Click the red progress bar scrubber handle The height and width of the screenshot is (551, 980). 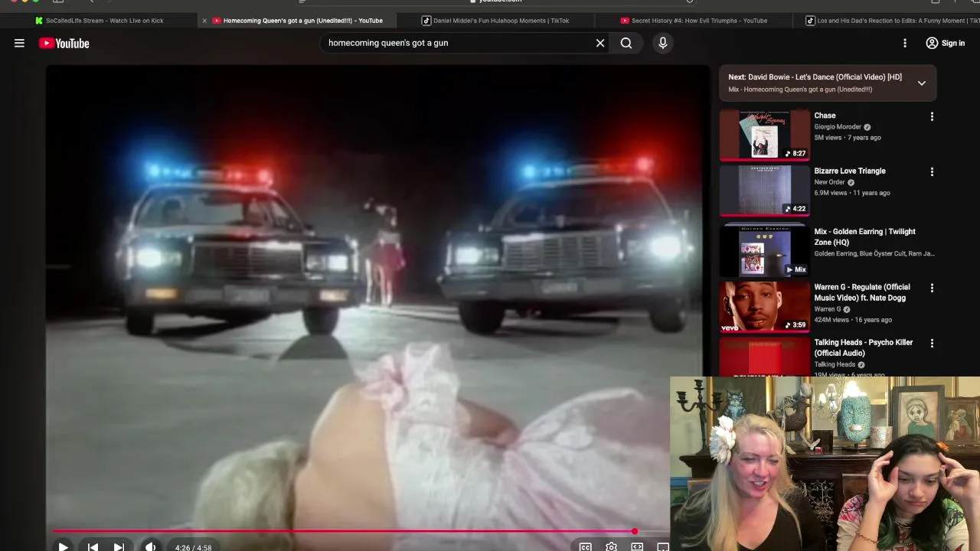[x=635, y=531]
